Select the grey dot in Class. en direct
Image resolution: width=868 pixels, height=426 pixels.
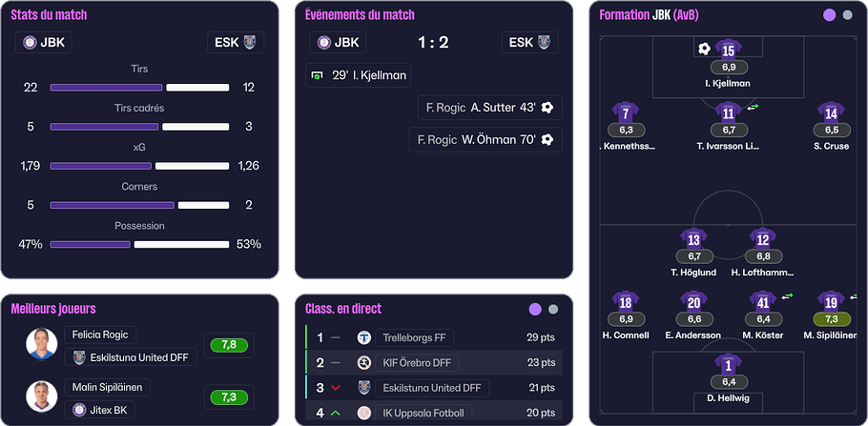tap(552, 310)
